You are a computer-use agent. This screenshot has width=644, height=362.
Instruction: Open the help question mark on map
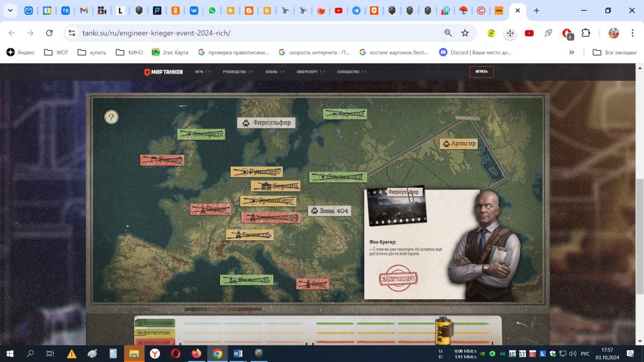[111, 117]
